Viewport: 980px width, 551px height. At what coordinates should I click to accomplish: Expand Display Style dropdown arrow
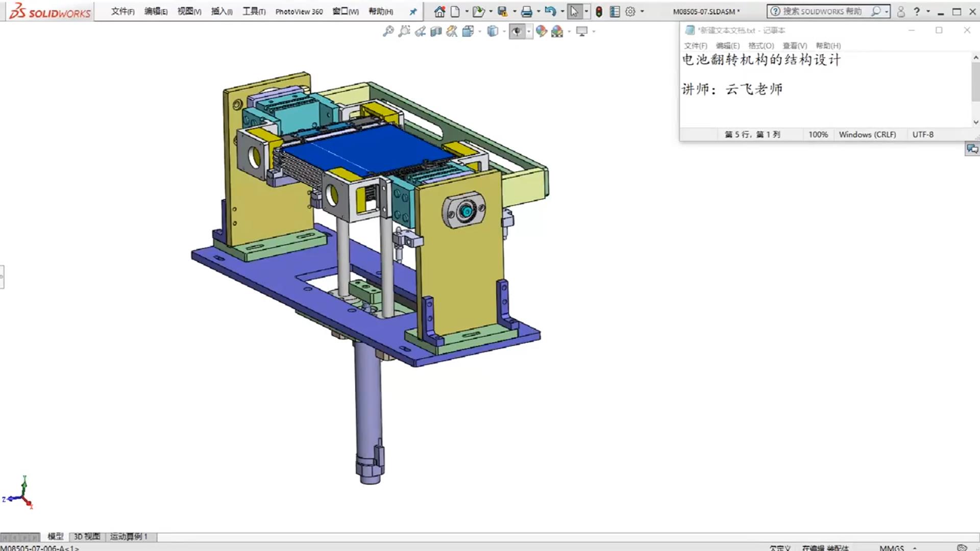504,31
